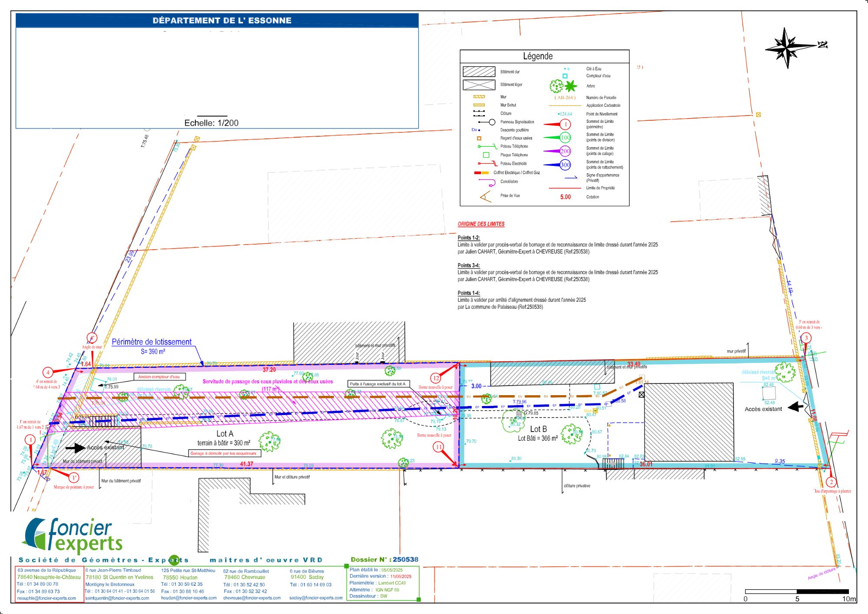Click the saclay@foncier-experts.com email link
This screenshot has width=868, height=614.
pyautogui.click(x=316, y=598)
